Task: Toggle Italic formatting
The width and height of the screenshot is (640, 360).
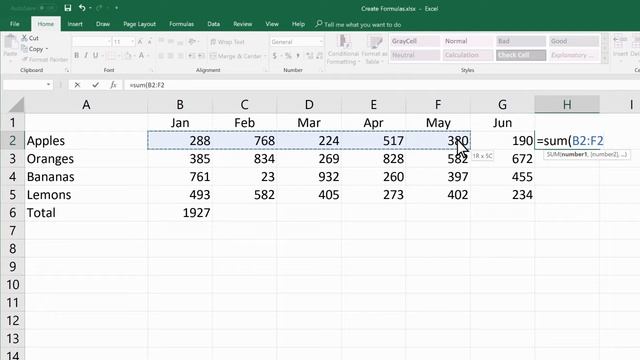Action: click(x=86, y=56)
